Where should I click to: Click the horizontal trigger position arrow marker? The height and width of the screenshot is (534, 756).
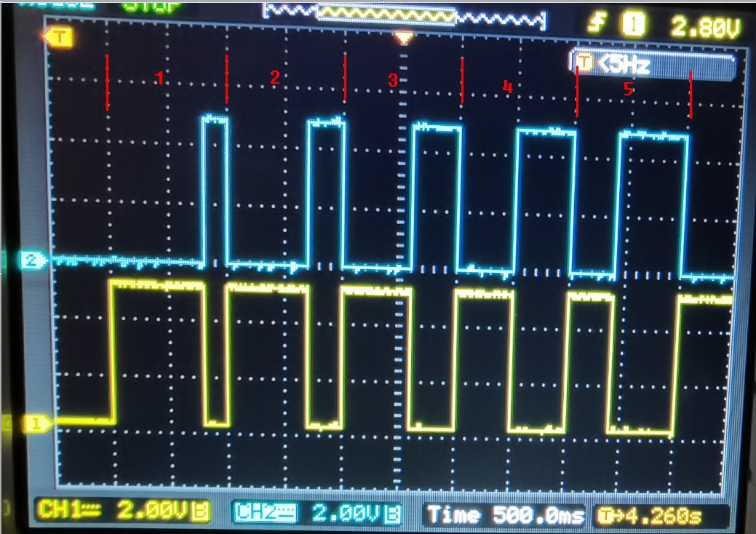point(404,38)
